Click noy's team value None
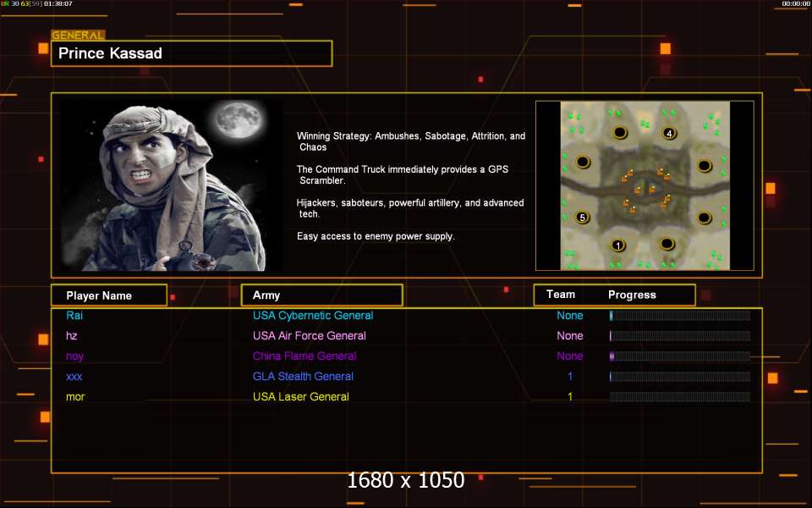Screen dimensions: 812x508 tap(569, 356)
